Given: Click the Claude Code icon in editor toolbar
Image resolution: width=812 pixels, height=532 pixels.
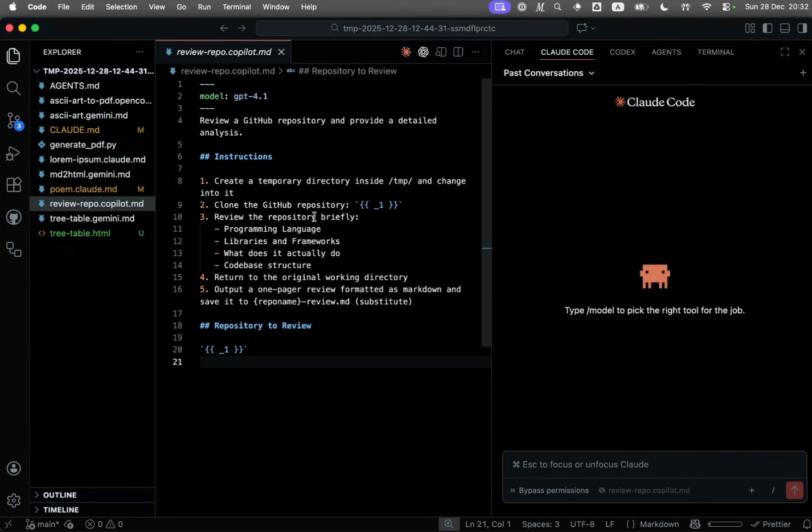Looking at the screenshot, I should click(x=406, y=52).
